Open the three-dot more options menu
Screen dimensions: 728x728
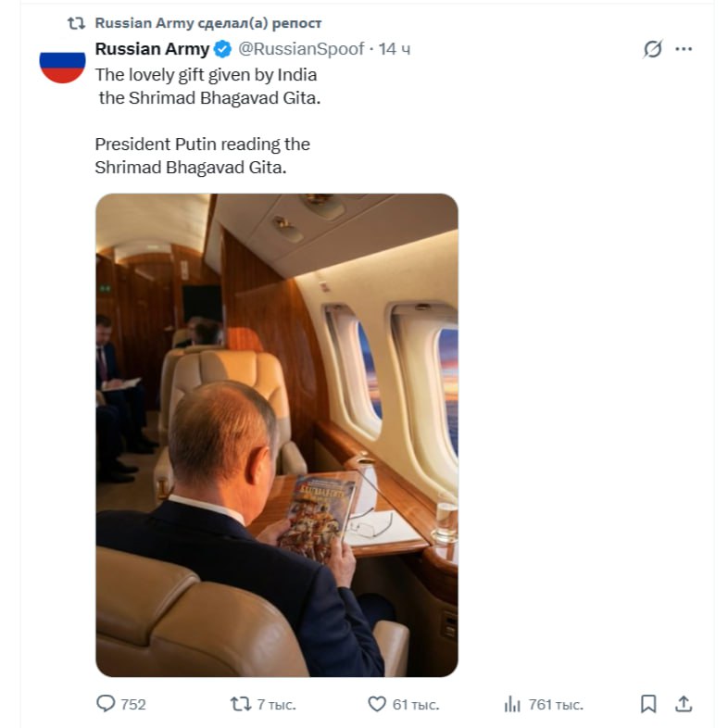click(684, 49)
